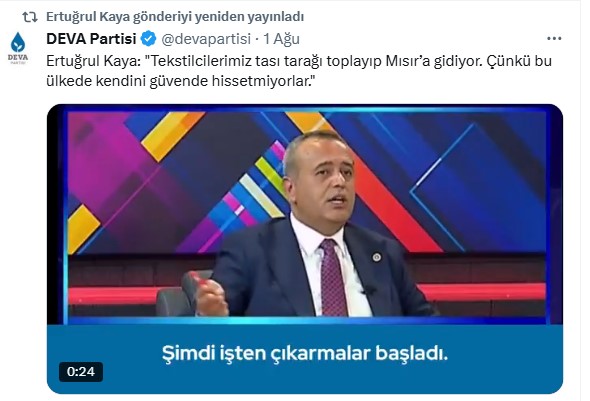
Task: Click the blue verified badge
Action: (x=148, y=39)
